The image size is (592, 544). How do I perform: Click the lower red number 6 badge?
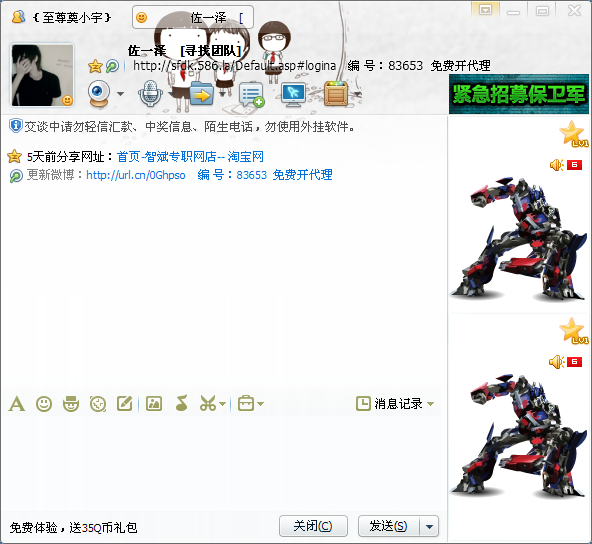(x=575, y=362)
